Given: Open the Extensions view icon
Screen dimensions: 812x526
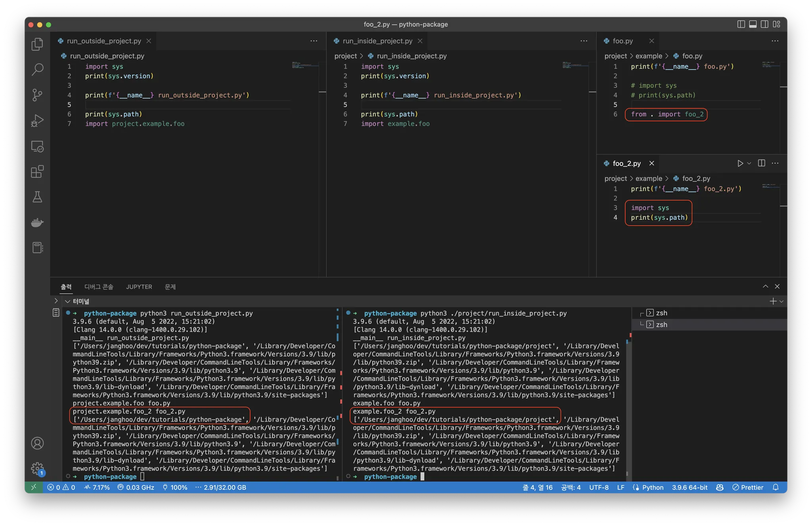Looking at the screenshot, I should point(37,171).
